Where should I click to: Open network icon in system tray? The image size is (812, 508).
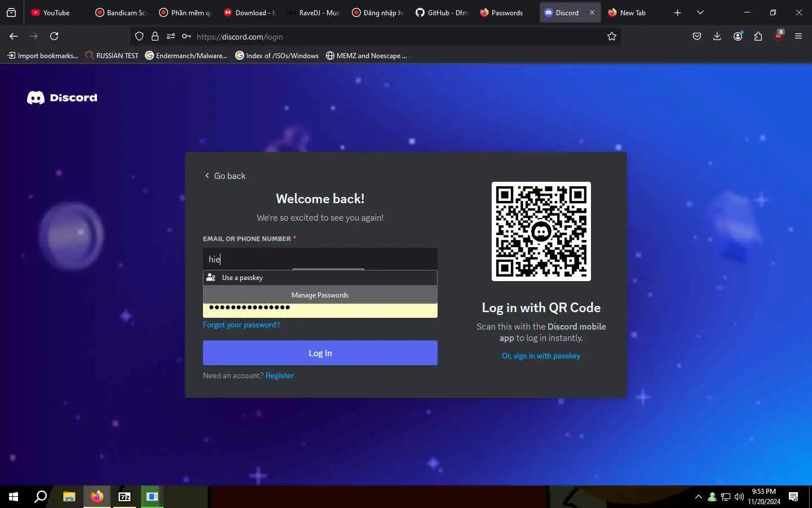(x=726, y=497)
